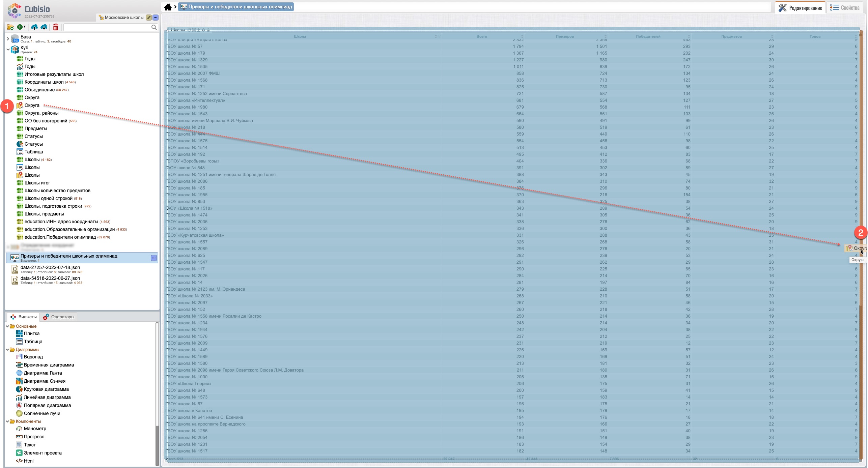Image resolution: width=868 pixels, height=468 pixels.
Task: Click the cloud download icon
Action: point(44,27)
